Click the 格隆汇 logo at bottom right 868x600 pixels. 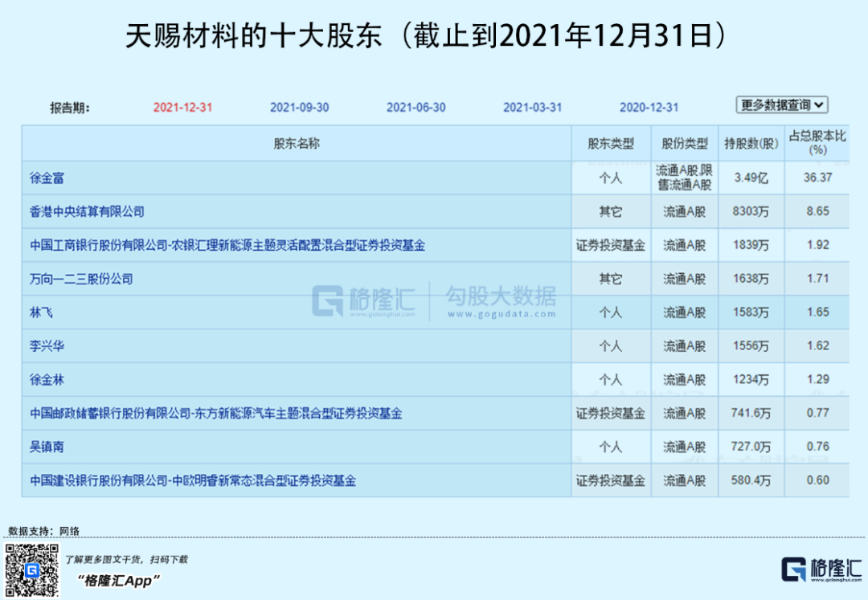pos(821,569)
